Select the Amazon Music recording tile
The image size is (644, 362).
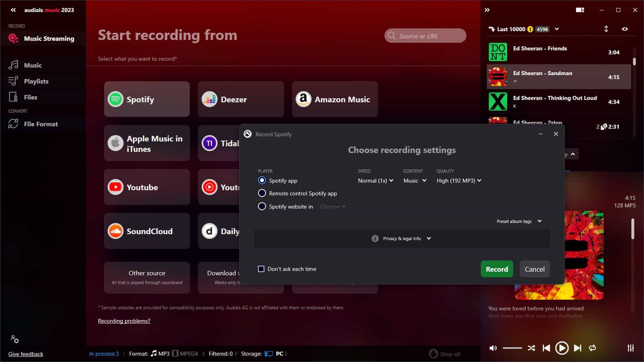pos(335,99)
